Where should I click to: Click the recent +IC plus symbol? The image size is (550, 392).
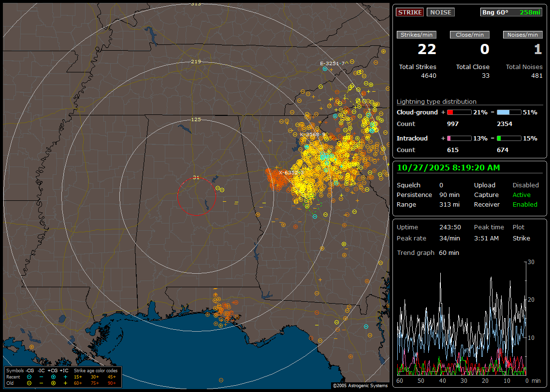click(x=65, y=377)
